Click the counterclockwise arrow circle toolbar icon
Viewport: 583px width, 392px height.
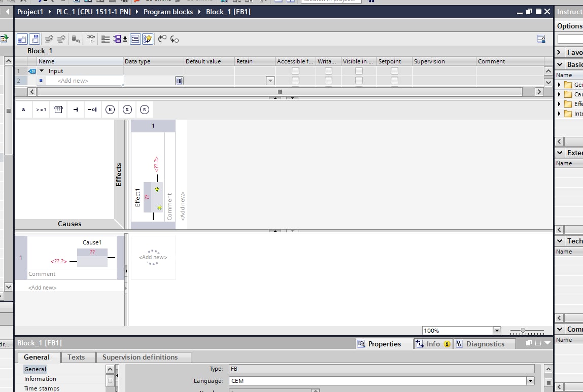(175, 39)
